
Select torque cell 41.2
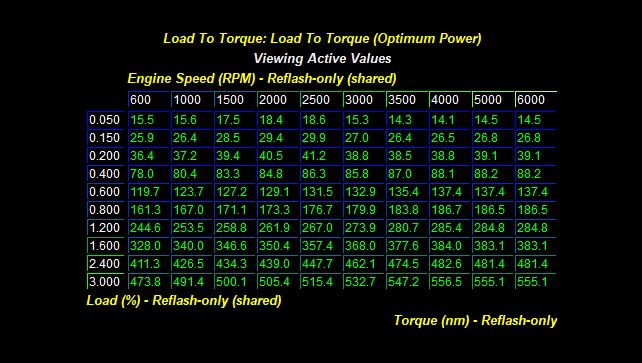point(321,156)
